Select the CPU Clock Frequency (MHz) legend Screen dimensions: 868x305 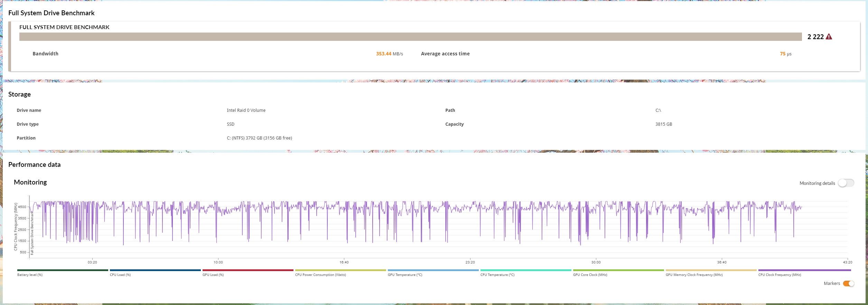pyautogui.click(x=805, y=272)
